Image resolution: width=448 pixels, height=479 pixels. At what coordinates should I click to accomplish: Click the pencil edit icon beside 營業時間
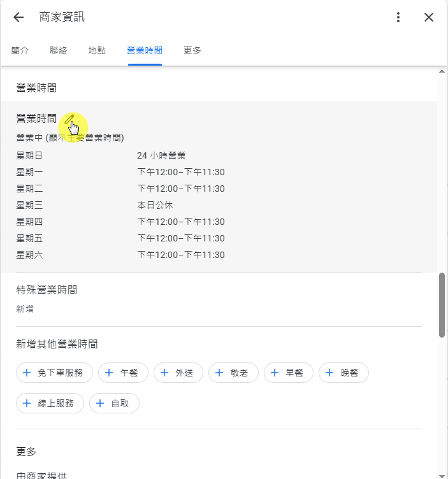(x=69, y=119)
